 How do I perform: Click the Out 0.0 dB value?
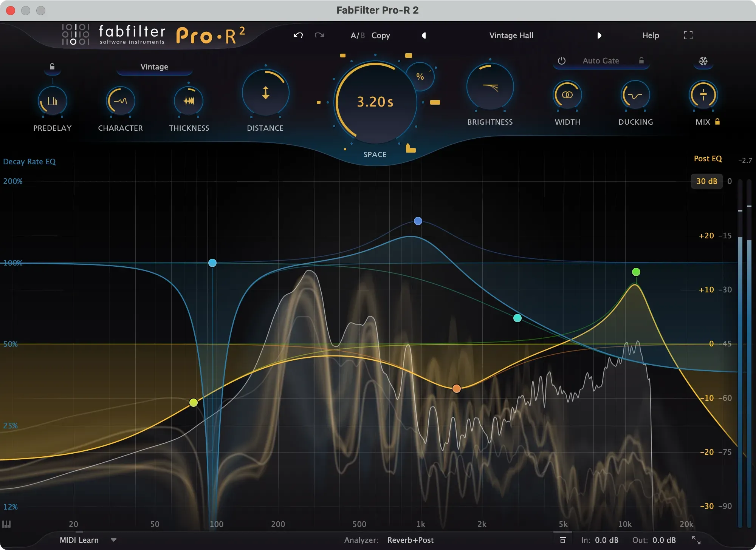664,540
